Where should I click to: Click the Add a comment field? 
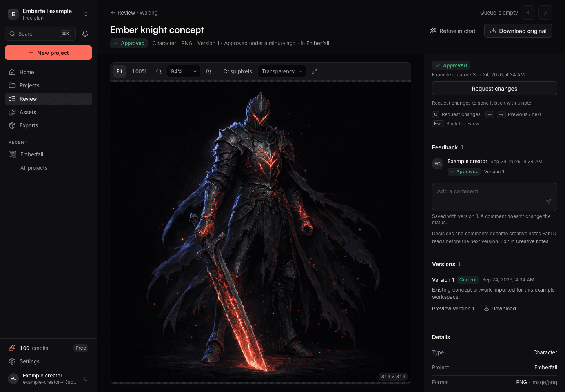click(x=494, y=197)
